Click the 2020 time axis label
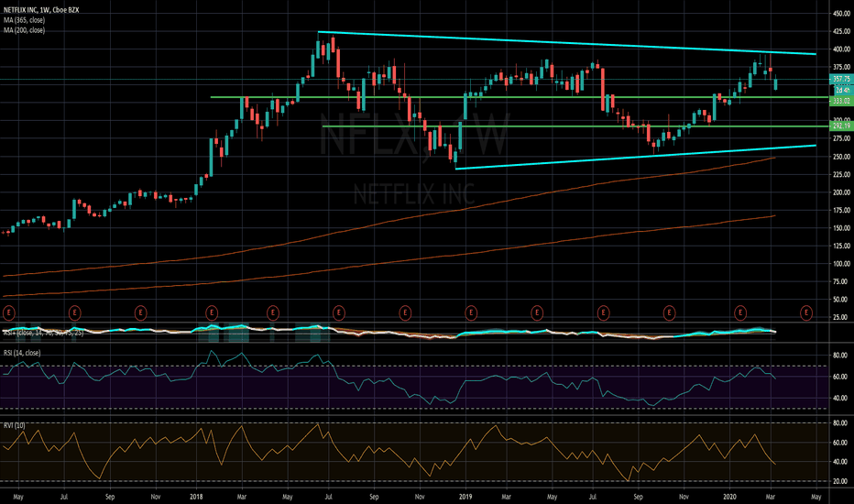 tap(729, 497)
